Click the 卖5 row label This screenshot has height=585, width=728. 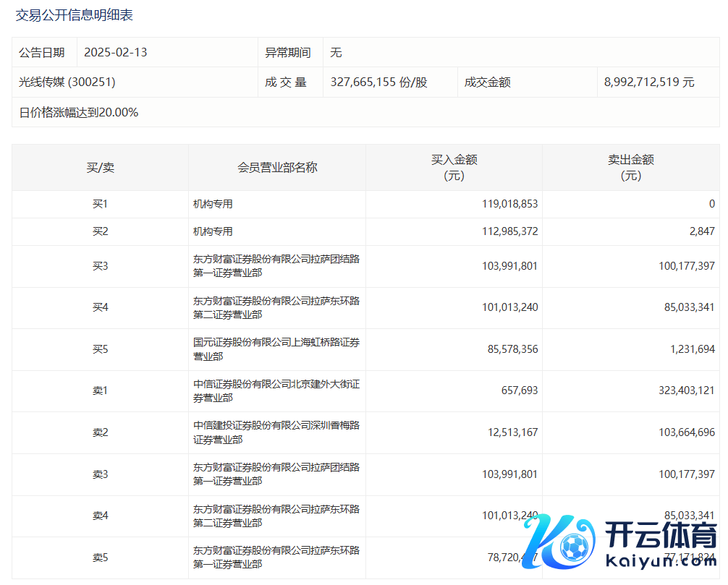coord(100,558)
